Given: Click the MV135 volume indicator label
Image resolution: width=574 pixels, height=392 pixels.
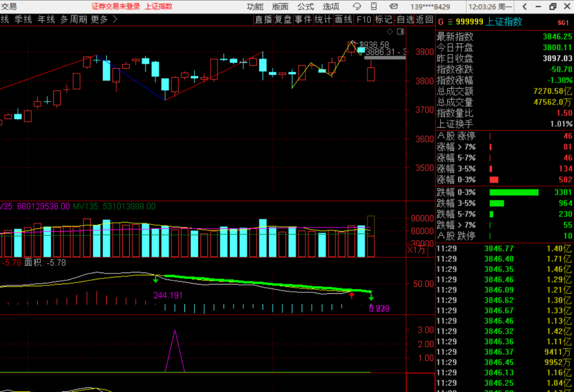Looking at the screenshot, I should (114, 207).
